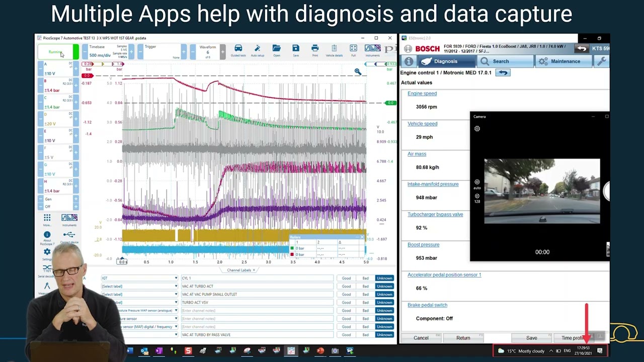Set IGT channel status to Unknown
The width and height of the screenshot is (644, 362).
pyautogui.click(x=384, y=278)
